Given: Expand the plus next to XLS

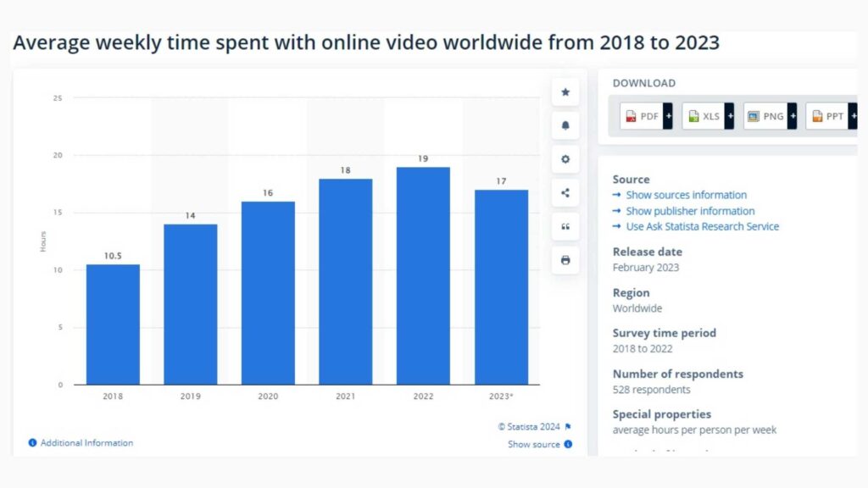Looking at the screenshot, I should click(x=730, y=116).
